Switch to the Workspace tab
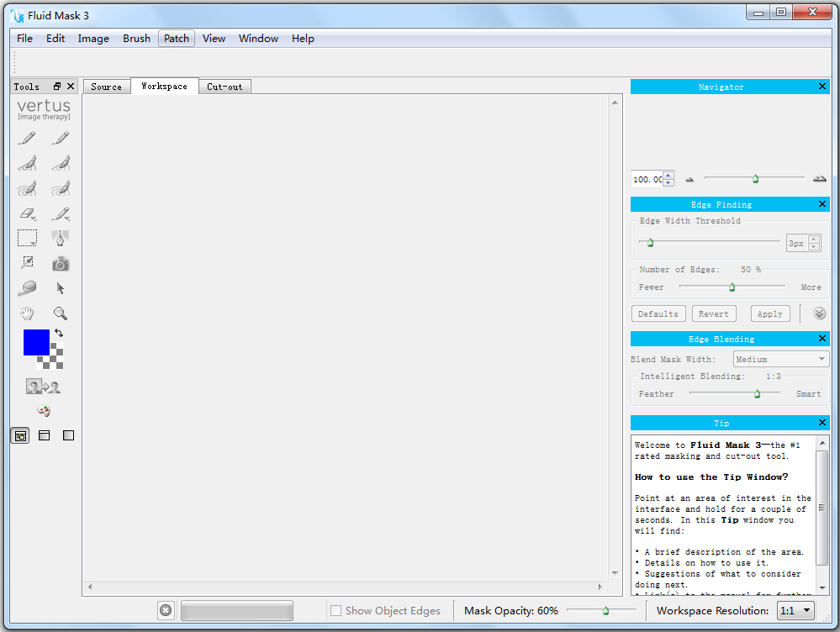 (x=165, y=87)
